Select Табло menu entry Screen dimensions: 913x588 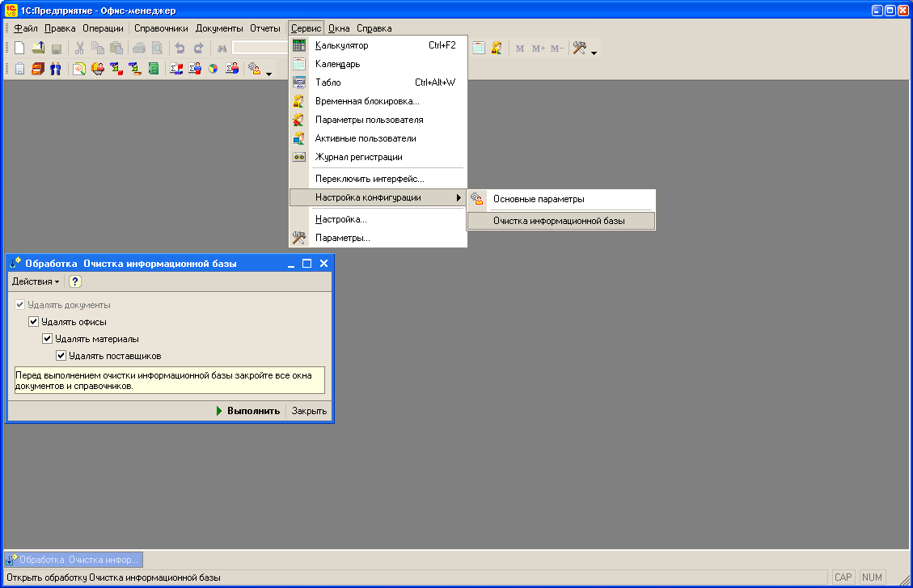pos(378,82)
